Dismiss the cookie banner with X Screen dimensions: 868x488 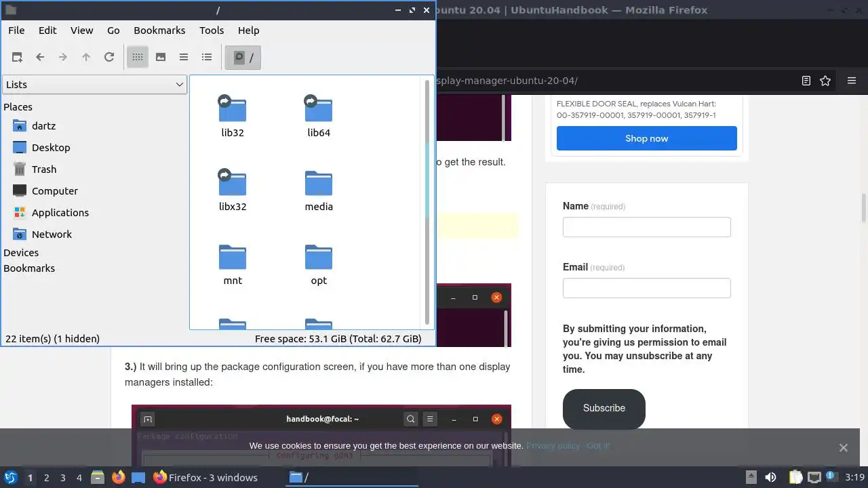843,447
